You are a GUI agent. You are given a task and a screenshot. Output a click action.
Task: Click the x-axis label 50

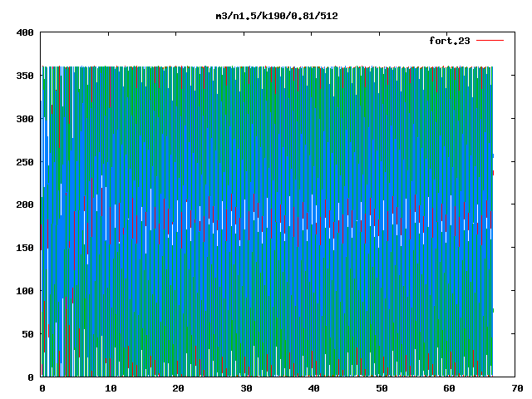(382, 388)
